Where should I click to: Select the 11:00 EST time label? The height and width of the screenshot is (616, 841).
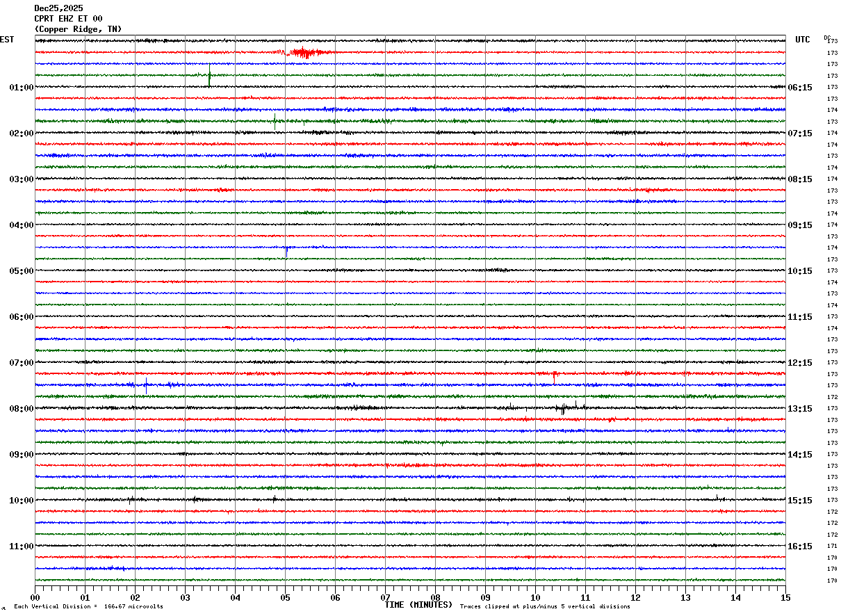(21, 546)
